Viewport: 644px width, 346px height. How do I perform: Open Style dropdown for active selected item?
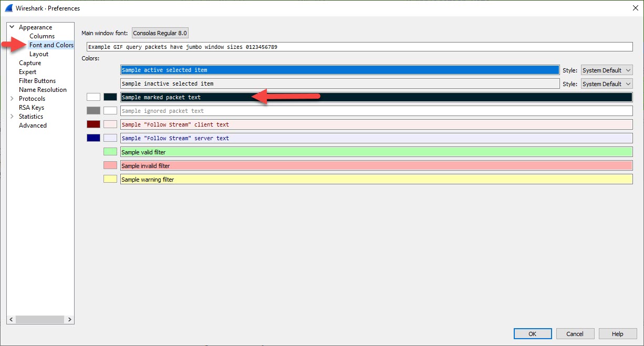click(607, 70)
